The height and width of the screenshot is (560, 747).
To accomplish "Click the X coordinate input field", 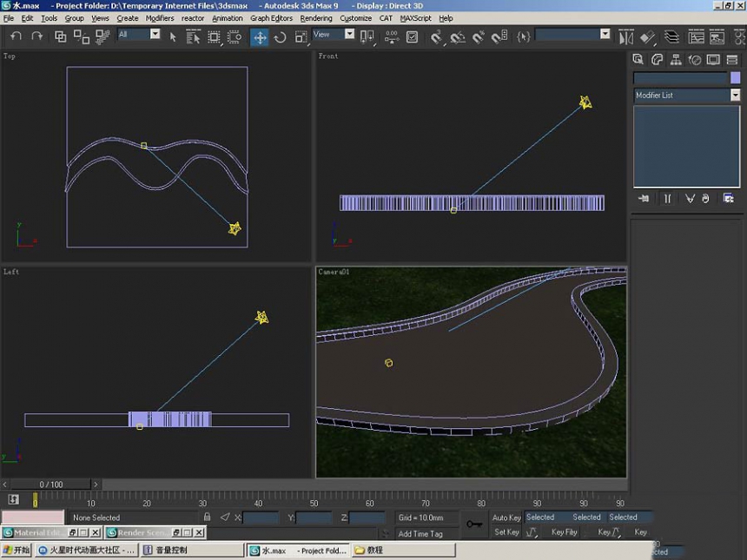I will pyautogui.click(x=260, y=517).
